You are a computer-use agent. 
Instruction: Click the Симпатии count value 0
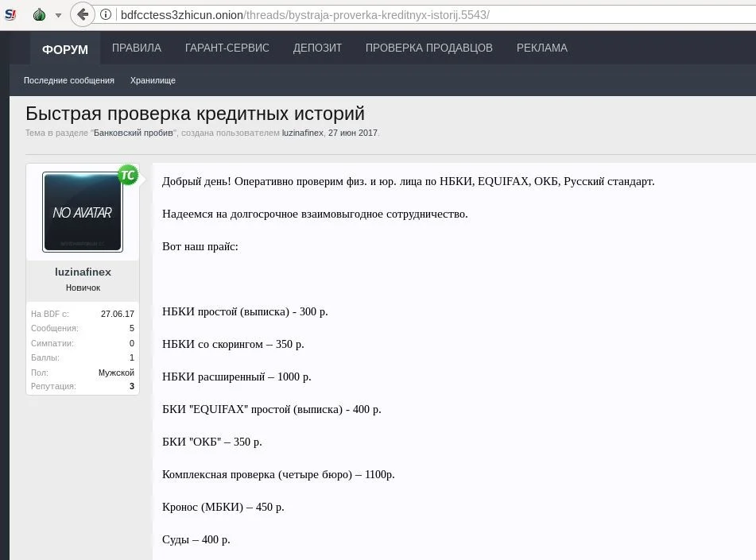[x=132, y=343]
